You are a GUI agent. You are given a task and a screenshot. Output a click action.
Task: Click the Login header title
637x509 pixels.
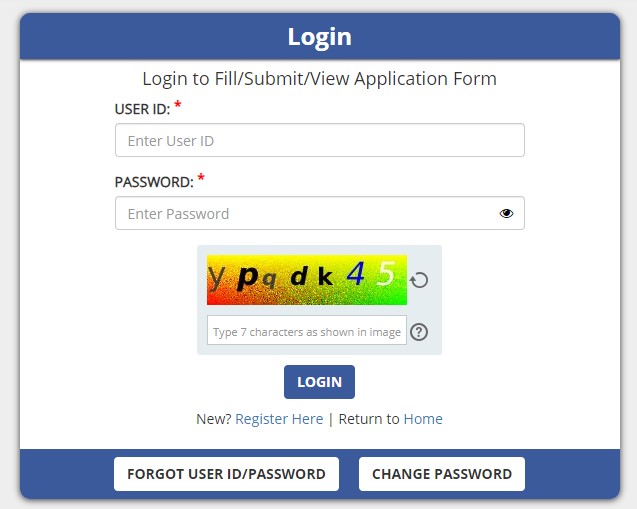click(319, 37)
